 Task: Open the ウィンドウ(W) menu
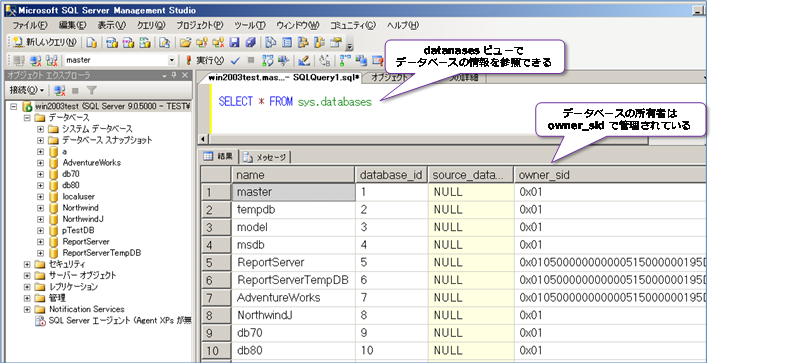(x=297, y=26)
